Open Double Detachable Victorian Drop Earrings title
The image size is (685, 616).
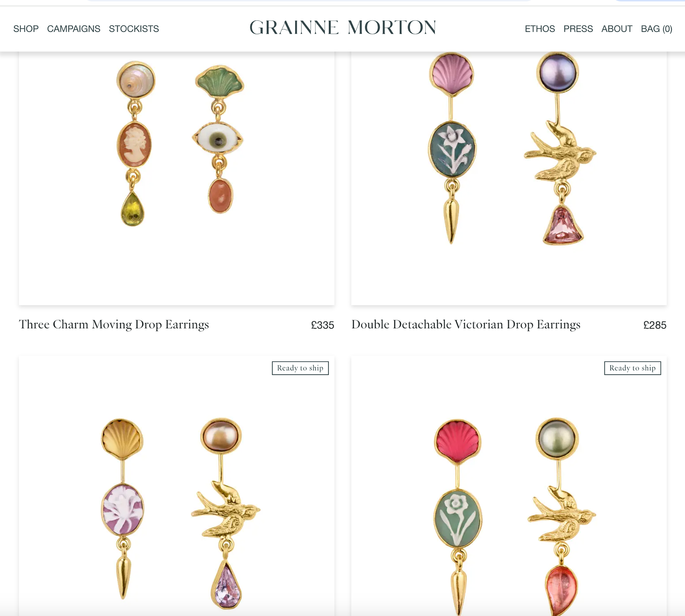pos(466,324)
